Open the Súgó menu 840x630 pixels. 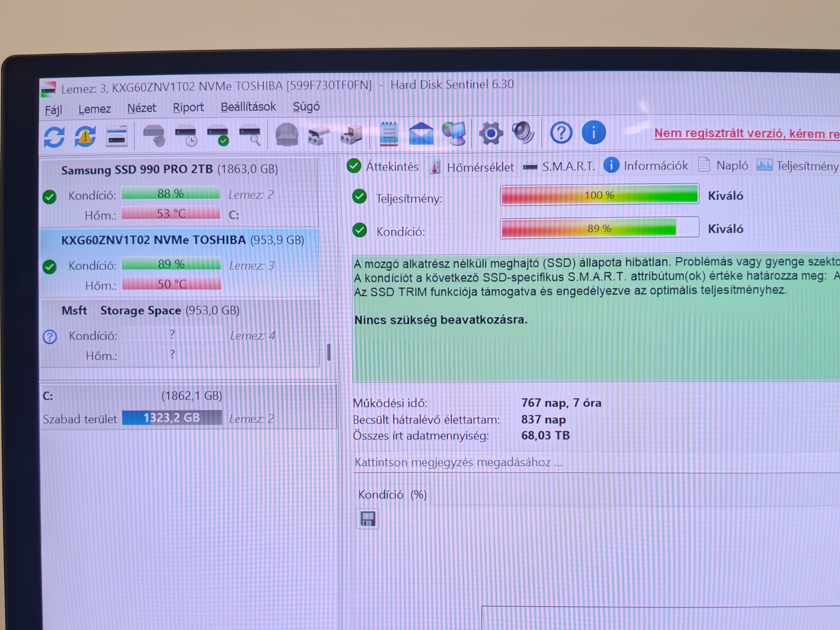click(306, 107)
